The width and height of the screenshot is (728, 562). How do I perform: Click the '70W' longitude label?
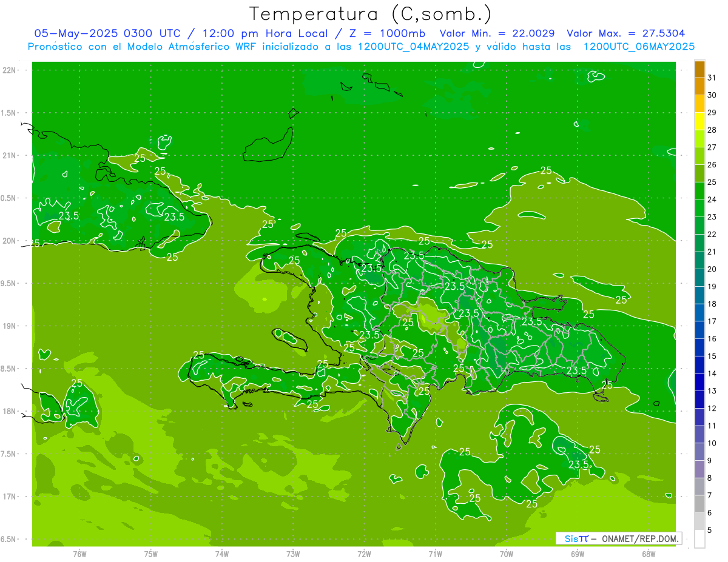[x=507, y=554]
